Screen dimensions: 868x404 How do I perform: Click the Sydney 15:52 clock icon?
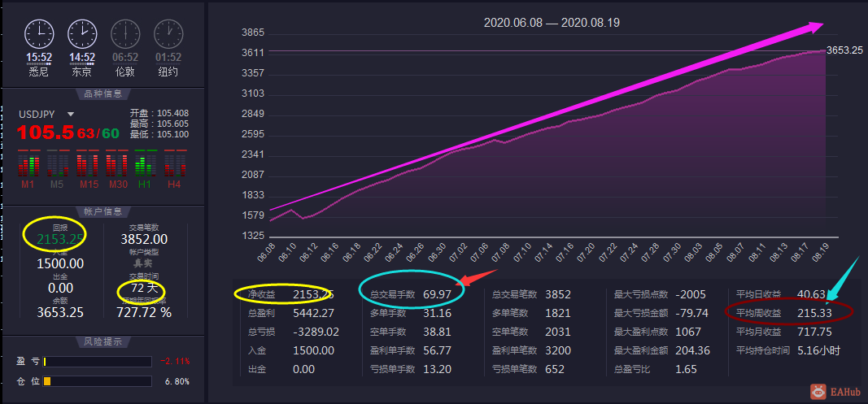(x=39, y=34)
